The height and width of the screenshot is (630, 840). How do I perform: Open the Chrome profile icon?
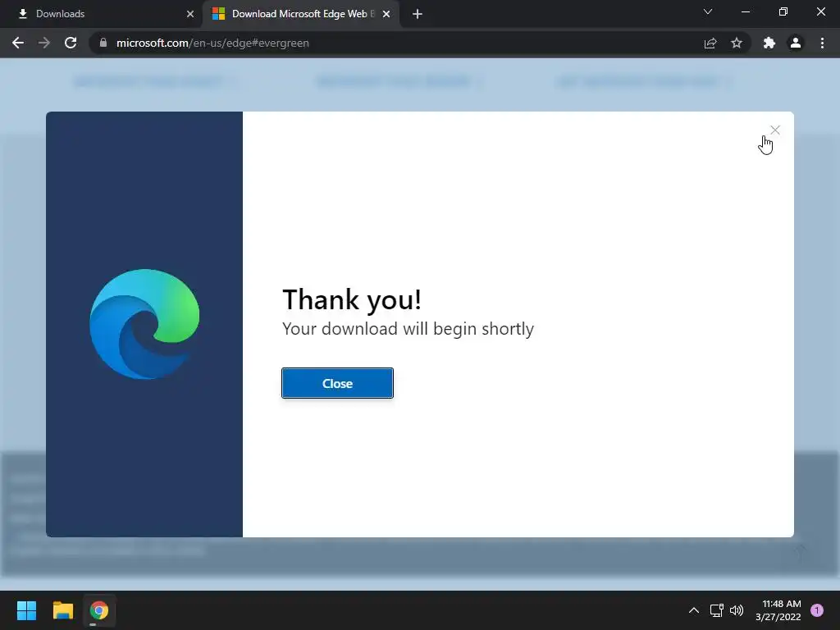coord(796,43)
